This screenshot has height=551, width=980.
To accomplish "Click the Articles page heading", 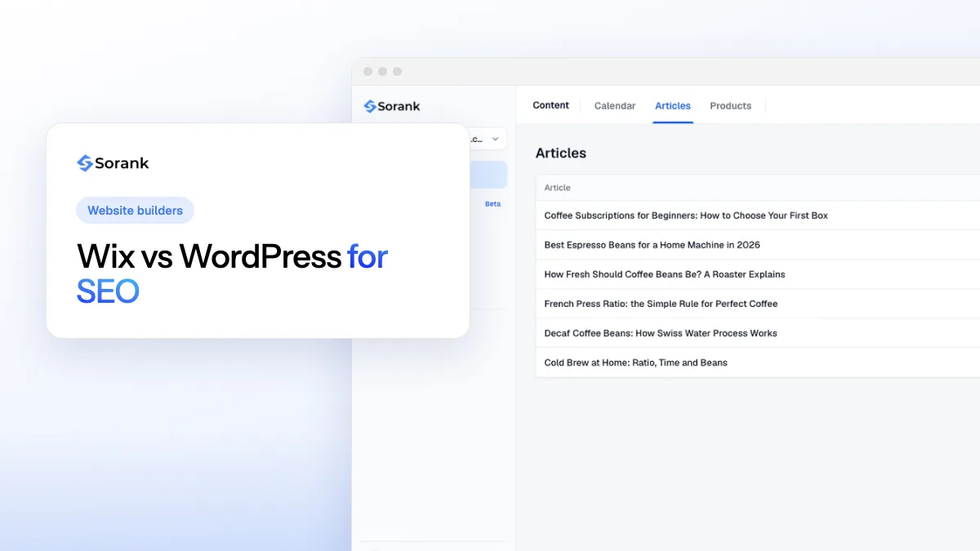I will point(561,153).
